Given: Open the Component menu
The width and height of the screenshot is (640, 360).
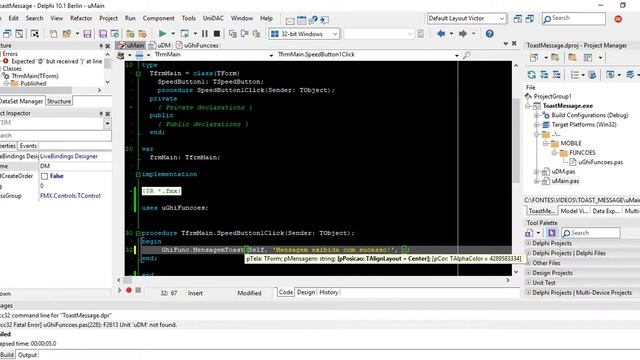Looking at the screenshot, I should pyautogui.click(x=158, y=18).
